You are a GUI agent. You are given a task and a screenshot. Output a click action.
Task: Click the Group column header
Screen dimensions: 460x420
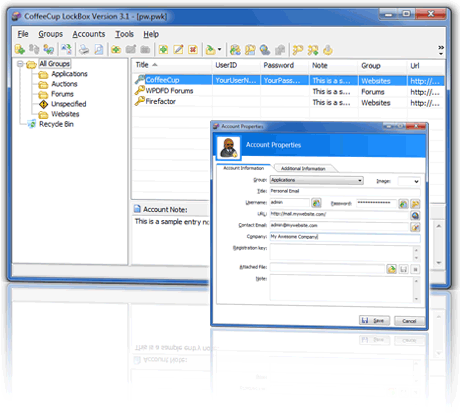click(382, 65)
